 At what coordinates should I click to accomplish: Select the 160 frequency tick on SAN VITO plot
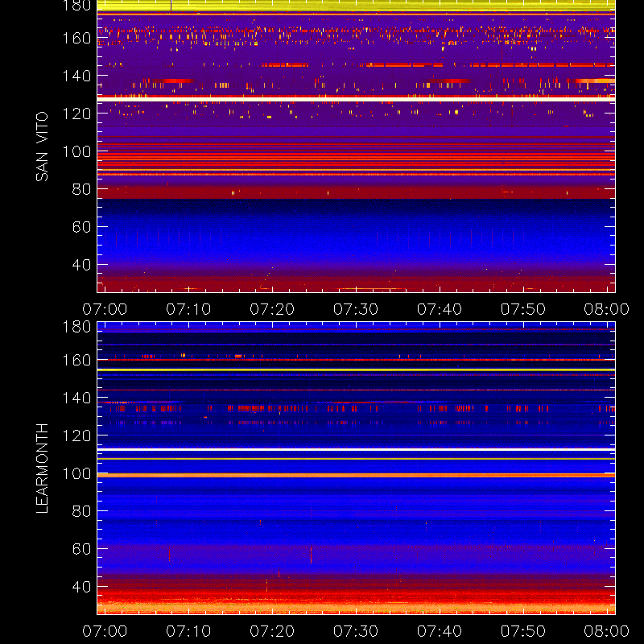click(76, 38)
